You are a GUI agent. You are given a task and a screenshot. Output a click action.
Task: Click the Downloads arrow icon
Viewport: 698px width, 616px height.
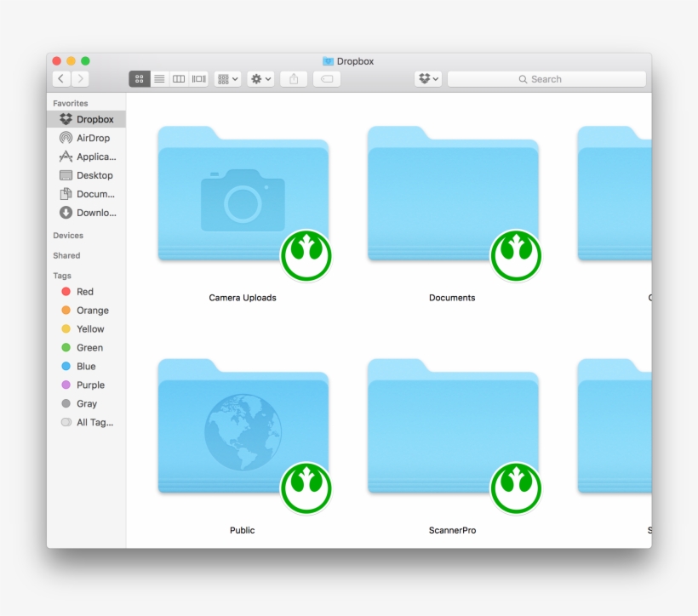pos(66,213)
